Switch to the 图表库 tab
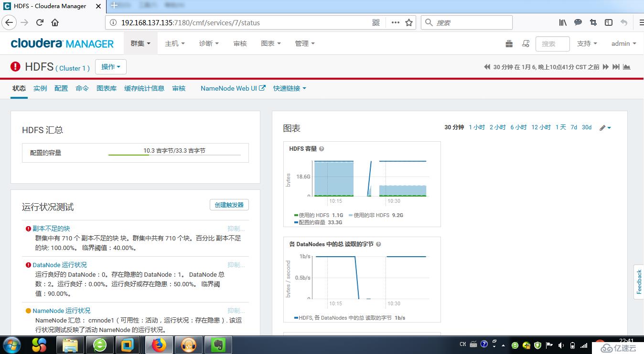 [107, 88]
